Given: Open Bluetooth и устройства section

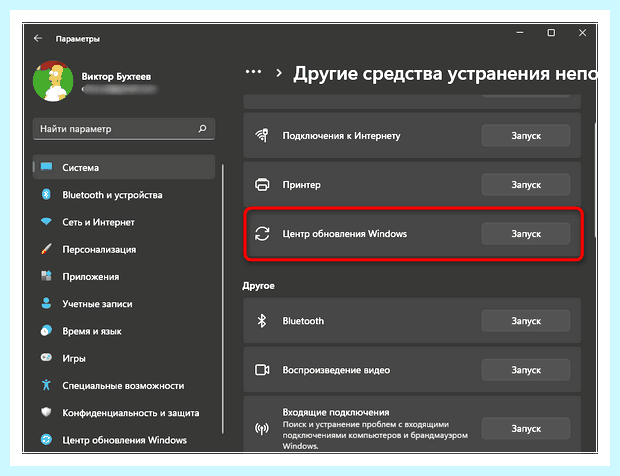Looking at the screenshot, I should 124,195.
